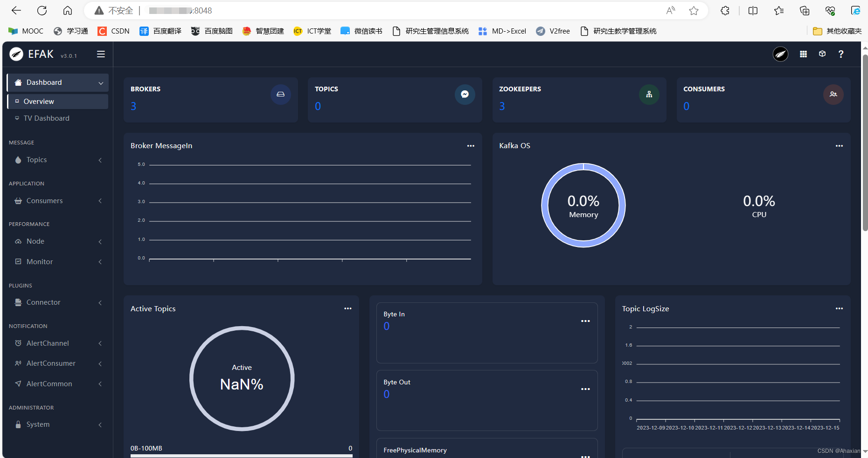Viewport: 868px width, 458px height.
Task: Go back with browser back arrow
Action: 16,10
